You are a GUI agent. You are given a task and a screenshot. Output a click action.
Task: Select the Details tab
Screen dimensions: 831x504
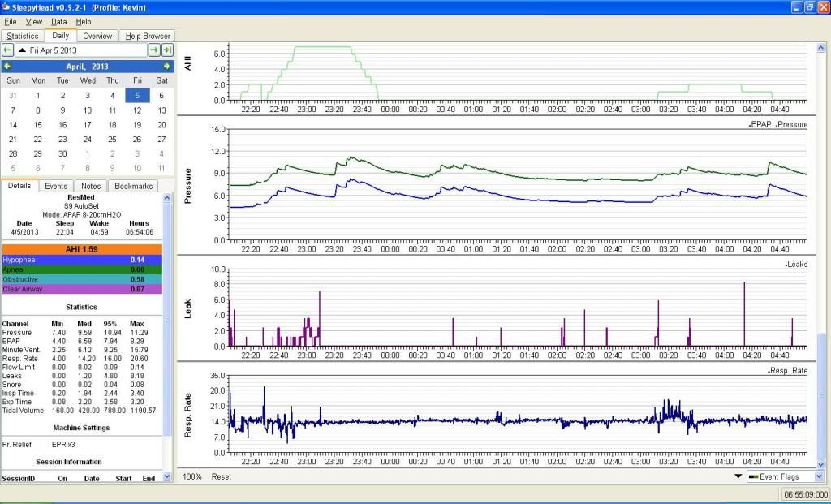click(x=19, y=186)
